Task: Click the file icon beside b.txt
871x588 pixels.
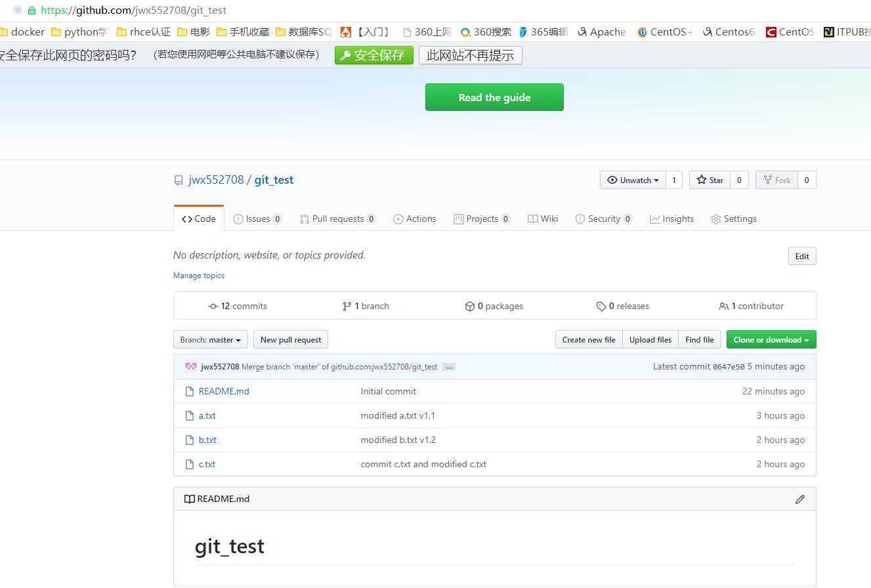Action: coord(190,440)
